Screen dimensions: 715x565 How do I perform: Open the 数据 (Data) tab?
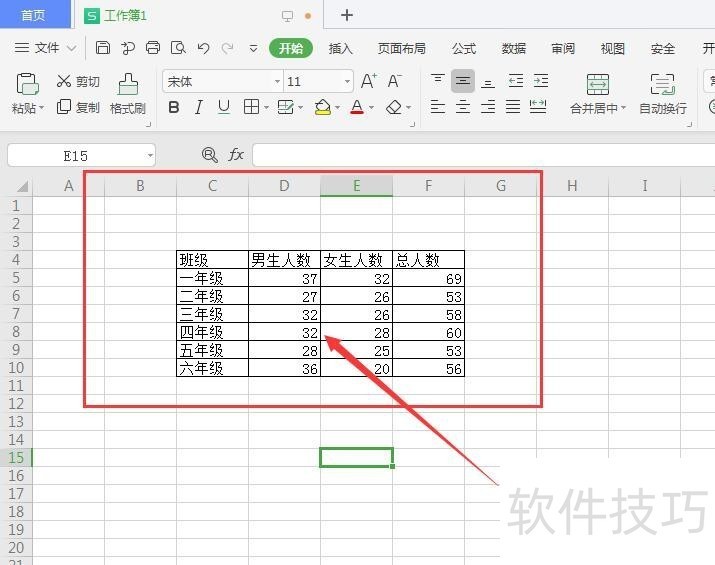click(x=513, y=48)
